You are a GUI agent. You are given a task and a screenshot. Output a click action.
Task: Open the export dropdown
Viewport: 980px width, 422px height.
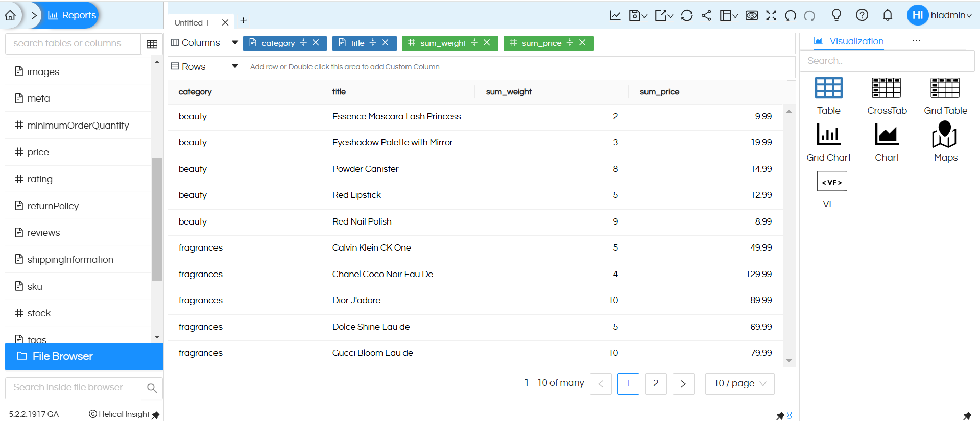coord(664,15)
